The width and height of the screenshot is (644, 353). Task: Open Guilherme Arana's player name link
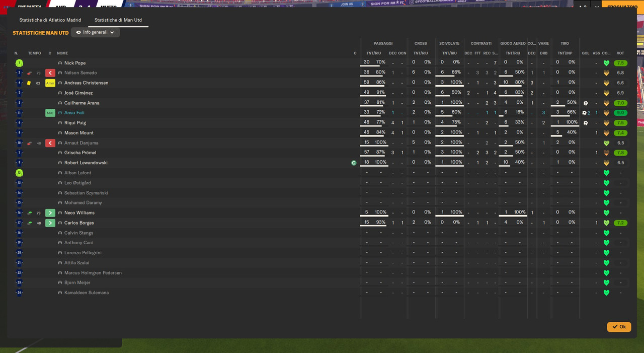click(82, 103)
